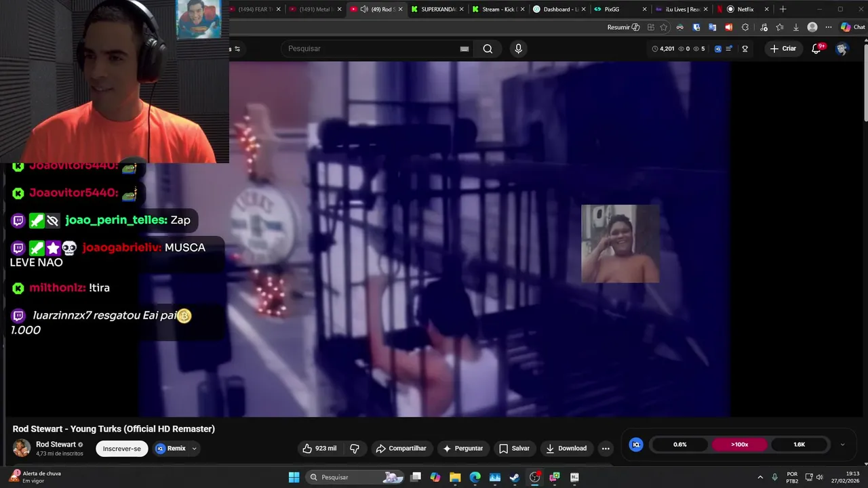Open OBS Studio from the taskbar
Image resolution: width=868 pixels, height=488 pixels.
(x=534, y=477)
